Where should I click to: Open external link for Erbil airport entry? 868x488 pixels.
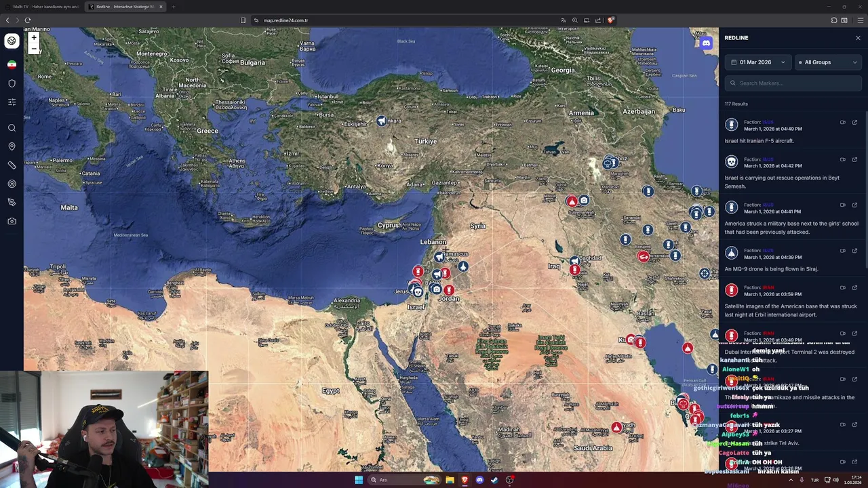pos(854,288)
